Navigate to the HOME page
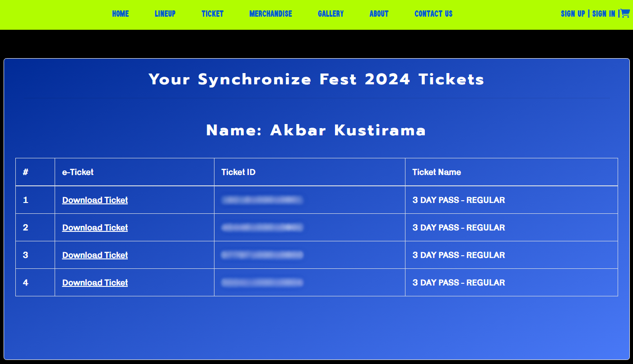Image resolution: width=633 pixels, height=364 pixels. pos(120,14)
